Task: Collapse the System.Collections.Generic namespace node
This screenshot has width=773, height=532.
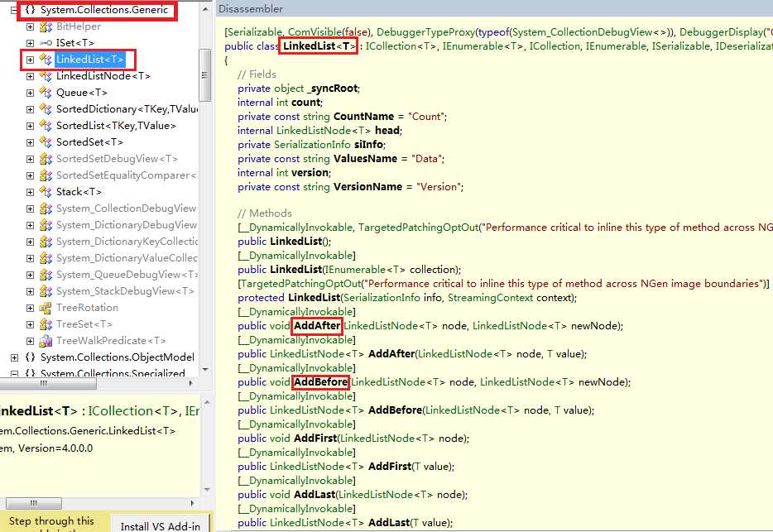Action: tap(14, 10)
